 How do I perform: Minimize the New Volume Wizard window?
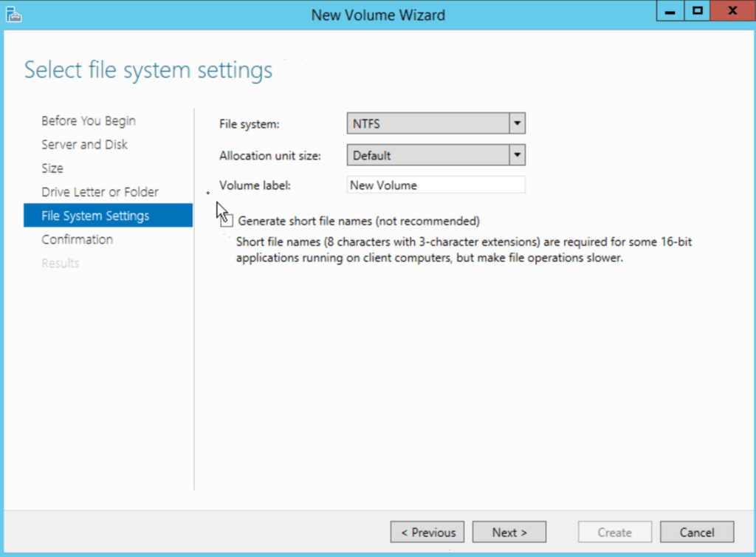click(670, 13)
